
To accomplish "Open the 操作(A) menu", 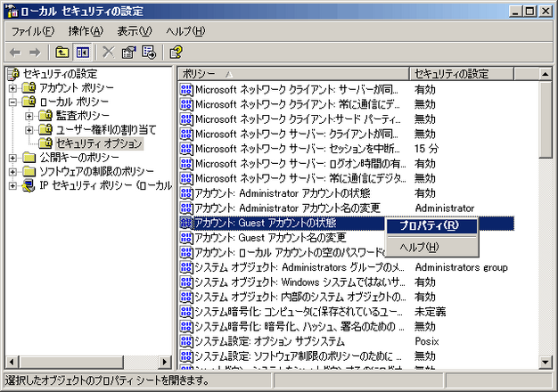I will coord(86,31).
